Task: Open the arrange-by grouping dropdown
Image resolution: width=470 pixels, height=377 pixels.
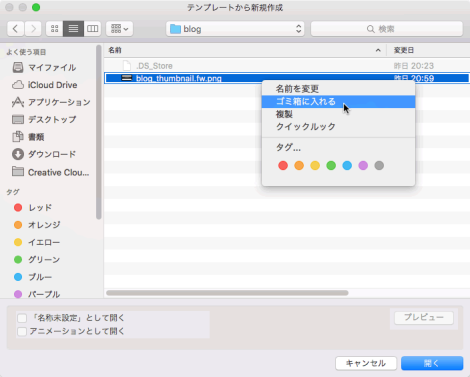Action: click(120, 29)
